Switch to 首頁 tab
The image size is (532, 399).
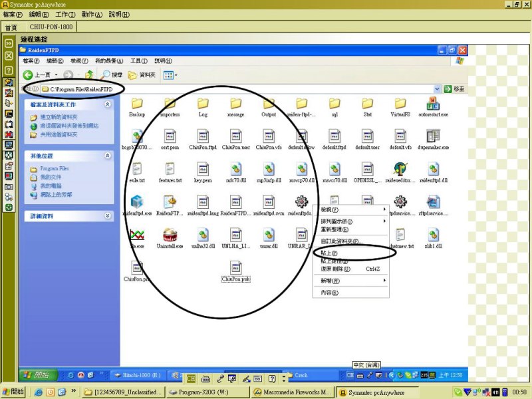click(x=11, y=27)
